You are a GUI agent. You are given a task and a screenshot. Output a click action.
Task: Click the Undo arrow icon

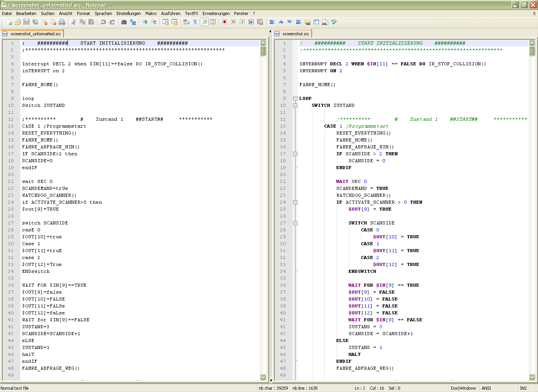[x=103, y=22]
